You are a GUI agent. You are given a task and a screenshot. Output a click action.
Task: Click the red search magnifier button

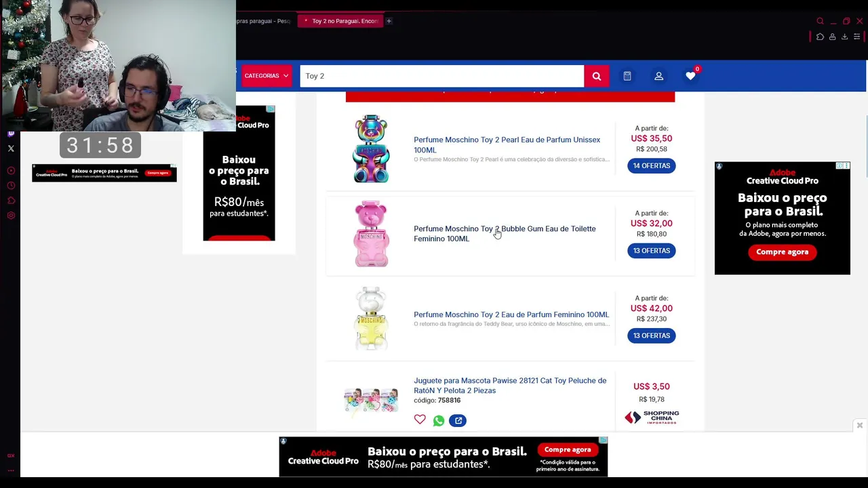596,76
